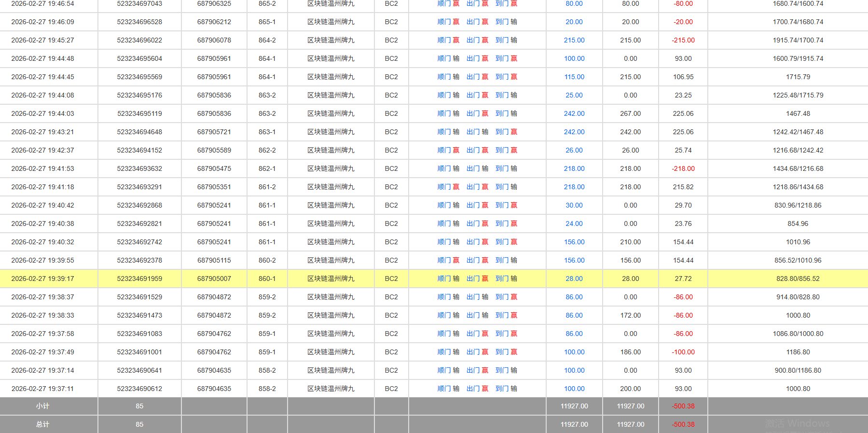This screenshot has height=433, width=868.
Task: Click the round number 860-2 cell
Action: tap(267, 260)
